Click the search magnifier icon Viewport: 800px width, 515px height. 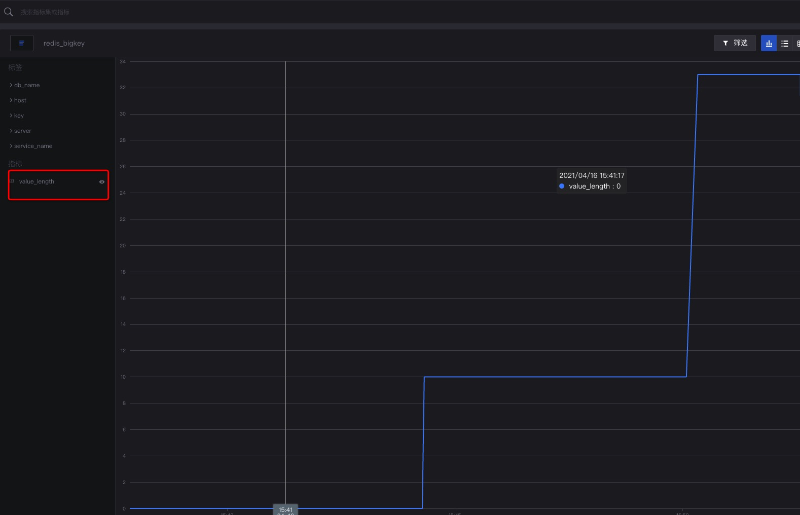click(x=8, y=11)
